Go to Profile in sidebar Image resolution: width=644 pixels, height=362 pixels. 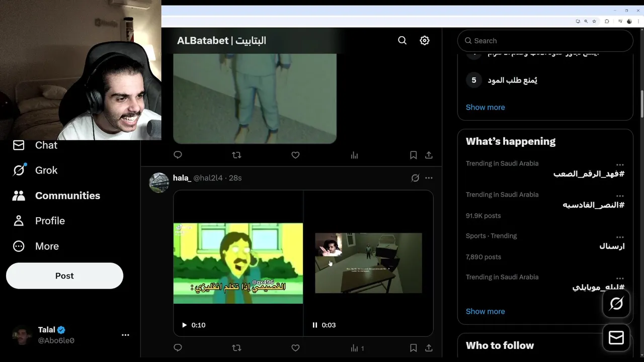(x=39, y=221)
